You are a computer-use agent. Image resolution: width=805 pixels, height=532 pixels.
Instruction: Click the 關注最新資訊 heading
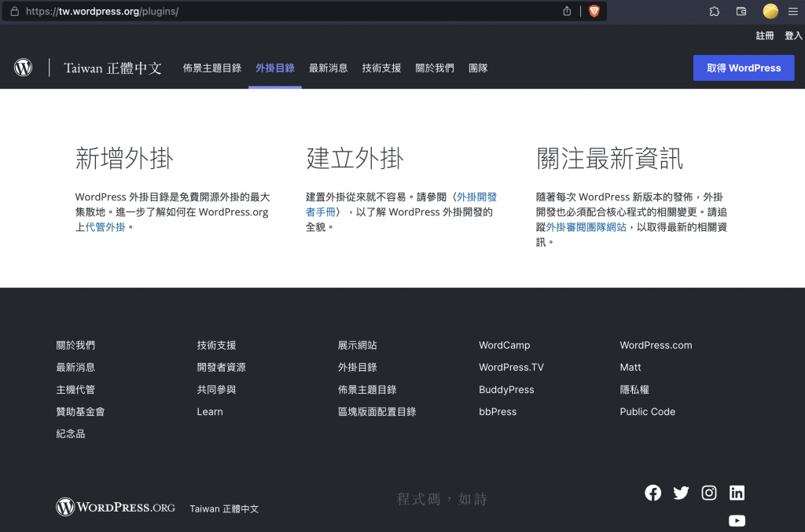coord(609,158)
